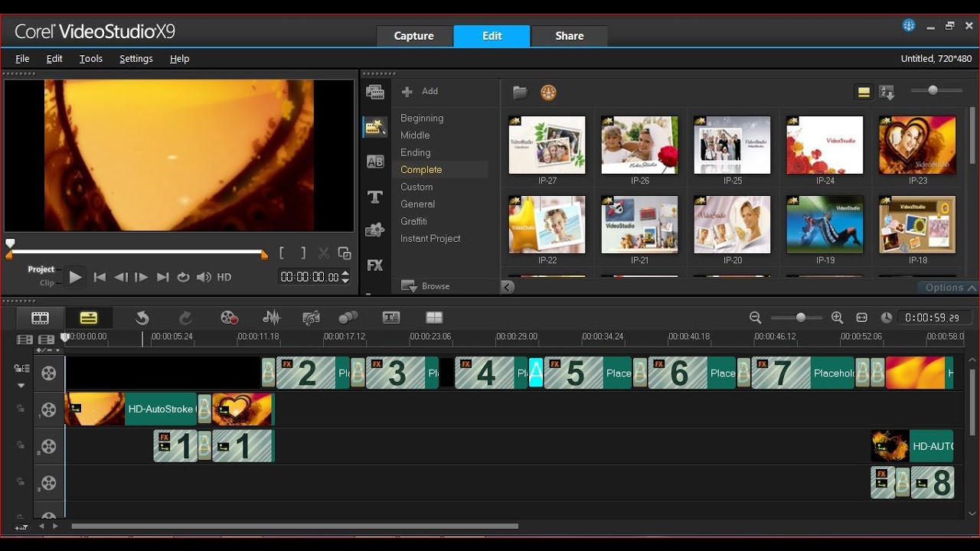980x551 pixels.
Task: Select the Instant Project library icon
Action: [375, 127]
